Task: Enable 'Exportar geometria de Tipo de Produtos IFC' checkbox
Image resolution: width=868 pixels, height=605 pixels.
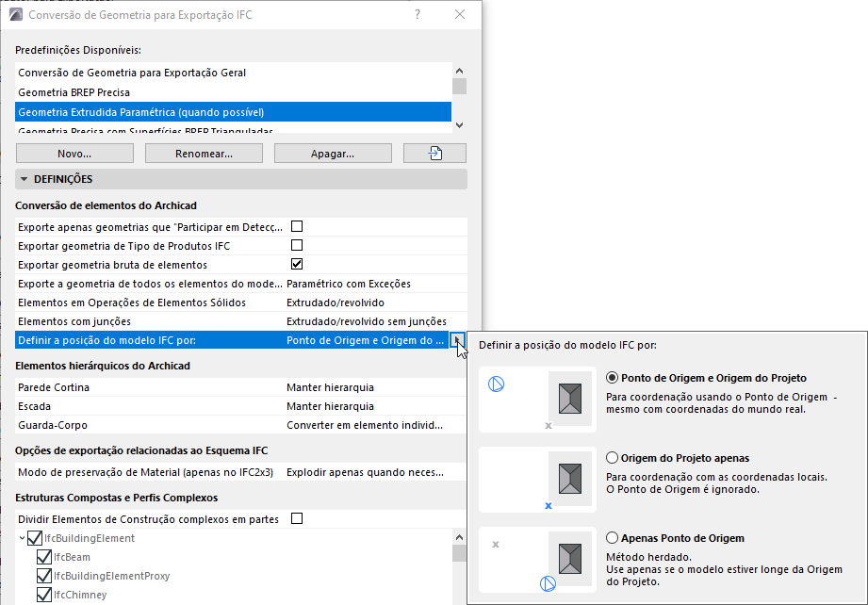Action: [297, 245]
